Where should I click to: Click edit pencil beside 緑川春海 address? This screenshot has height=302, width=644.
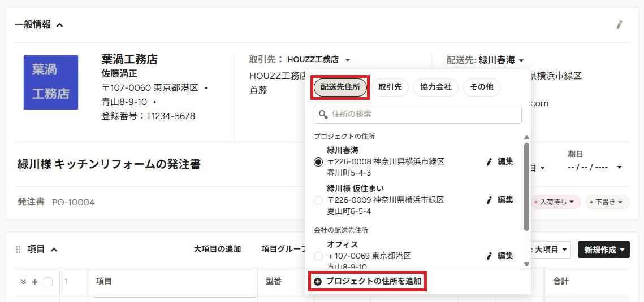pos(489,162)
